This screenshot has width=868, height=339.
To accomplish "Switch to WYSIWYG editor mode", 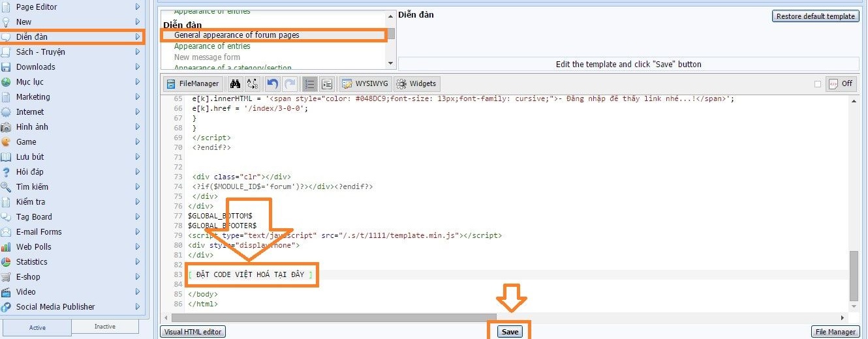I will coord(366,84).
